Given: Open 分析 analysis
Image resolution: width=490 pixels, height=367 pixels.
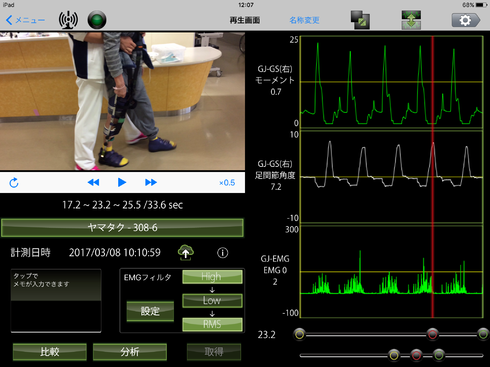Looking at the screenshot, I should 130,352.
